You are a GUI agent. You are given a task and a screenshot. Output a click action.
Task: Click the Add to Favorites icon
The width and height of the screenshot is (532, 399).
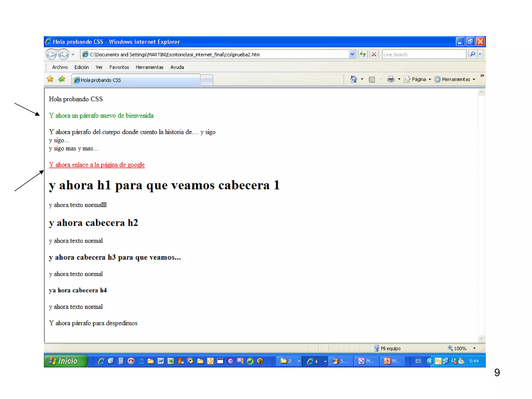tap(62, 79)
